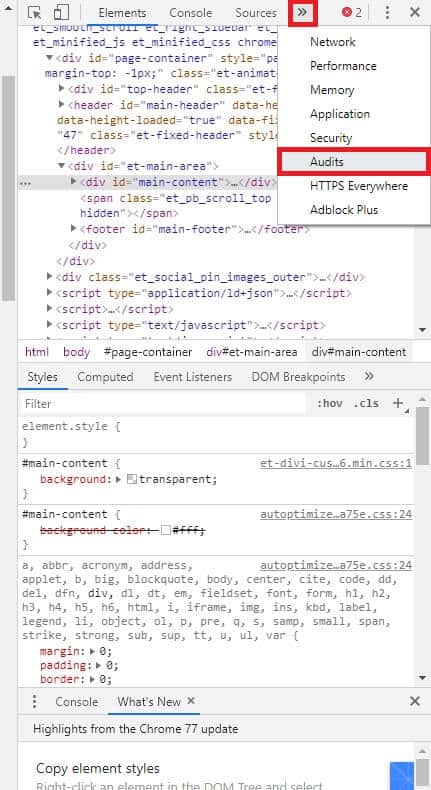Switch to the Computed pane tab

105,377
